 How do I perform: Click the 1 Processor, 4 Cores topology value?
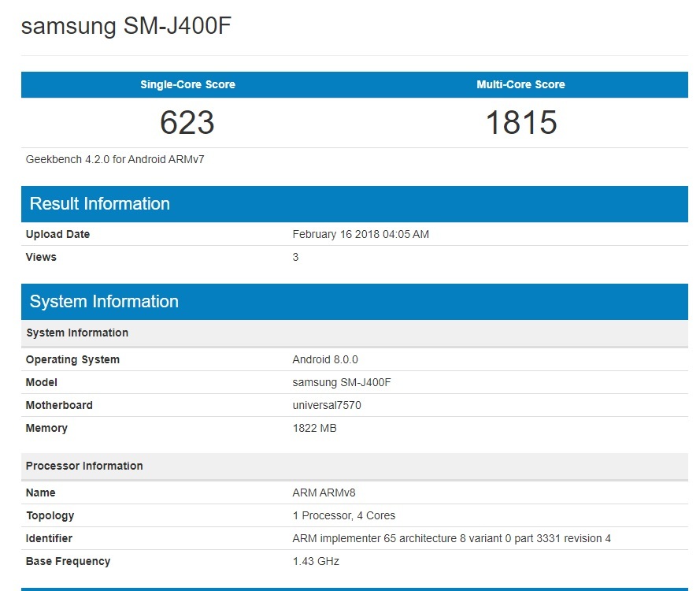343,515
